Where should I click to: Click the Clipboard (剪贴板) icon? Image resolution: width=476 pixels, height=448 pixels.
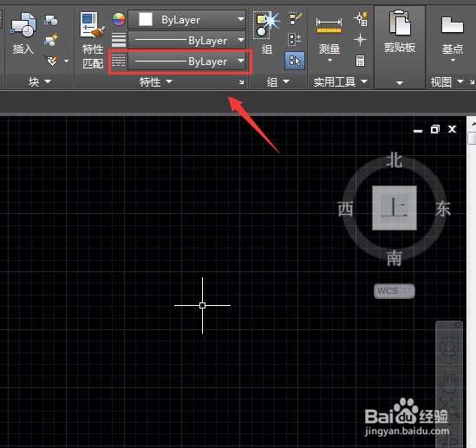coord(400,23)
